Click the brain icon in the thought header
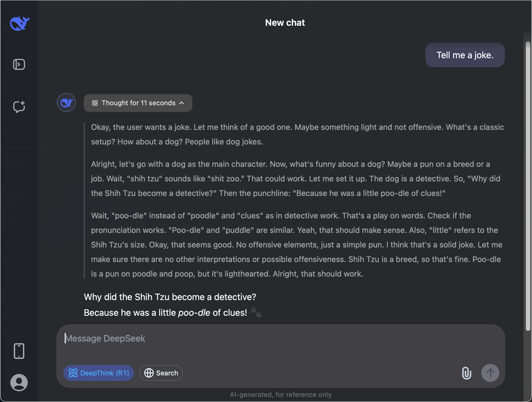 pyautogui.click(x=95, y=103)
